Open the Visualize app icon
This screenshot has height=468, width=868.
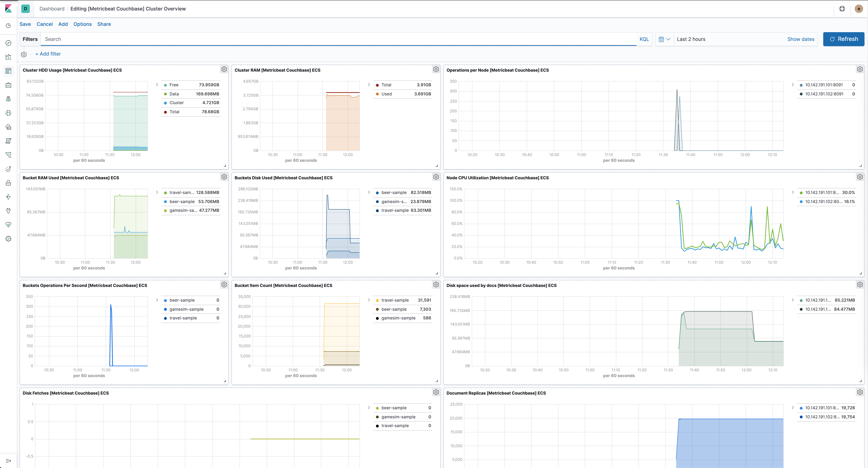[8, 57]
